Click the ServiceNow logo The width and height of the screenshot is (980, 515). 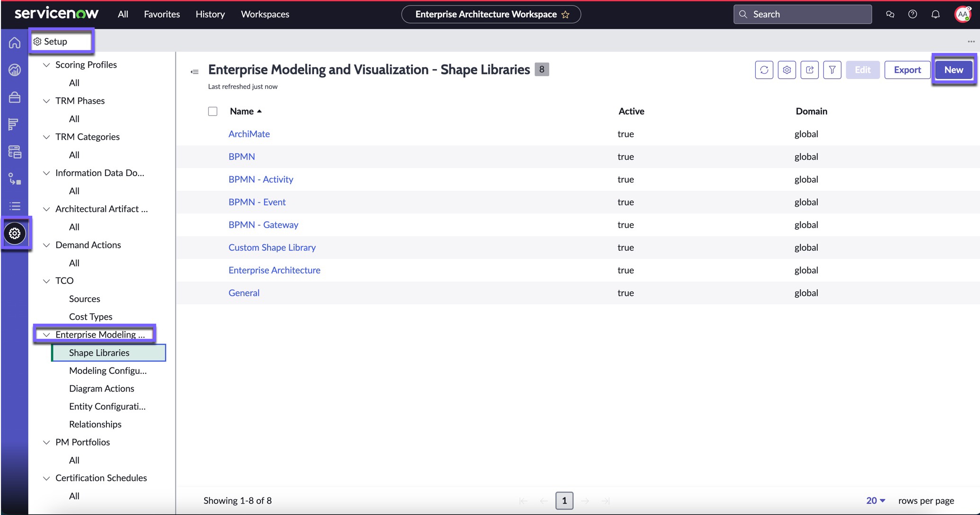pos(57,14)
